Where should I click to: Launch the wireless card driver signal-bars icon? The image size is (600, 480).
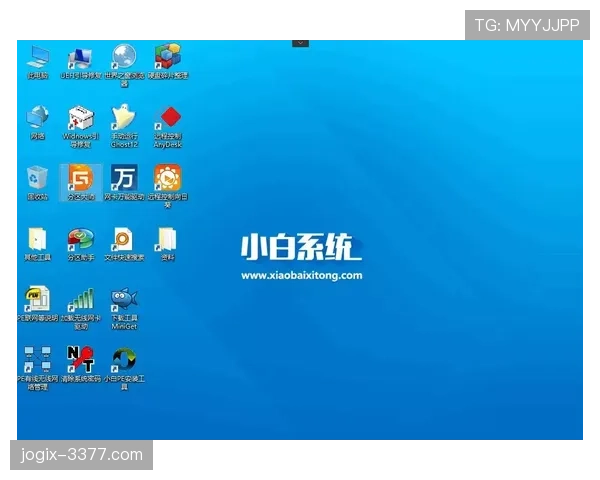click(81, 309)
